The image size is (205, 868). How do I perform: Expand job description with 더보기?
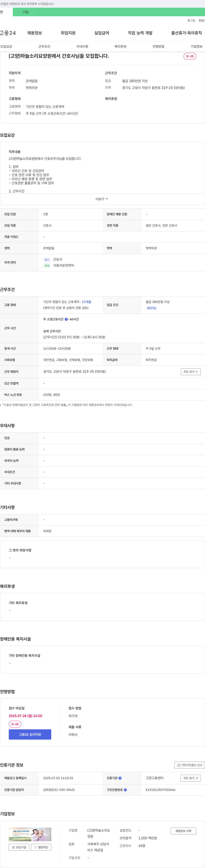(102, 199)
